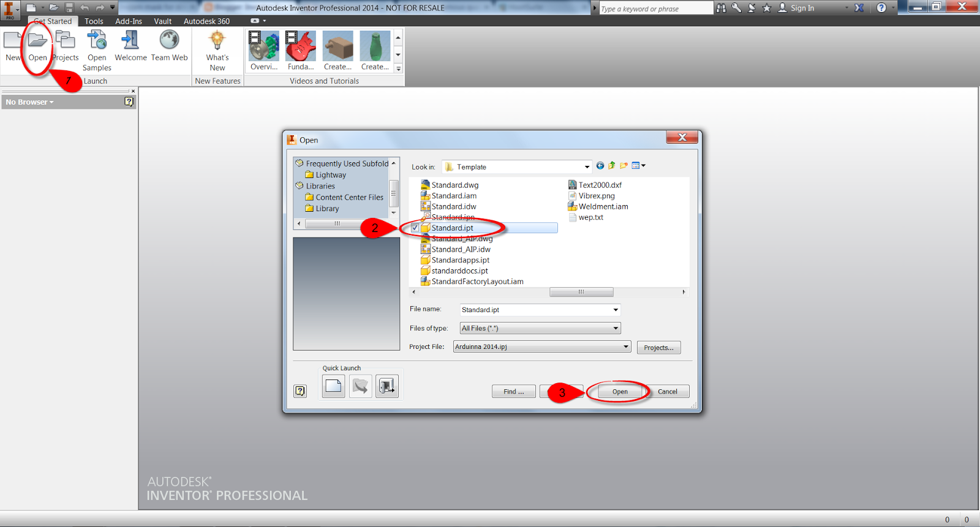Open the help question mark icon in title bar

click(881, 8)
